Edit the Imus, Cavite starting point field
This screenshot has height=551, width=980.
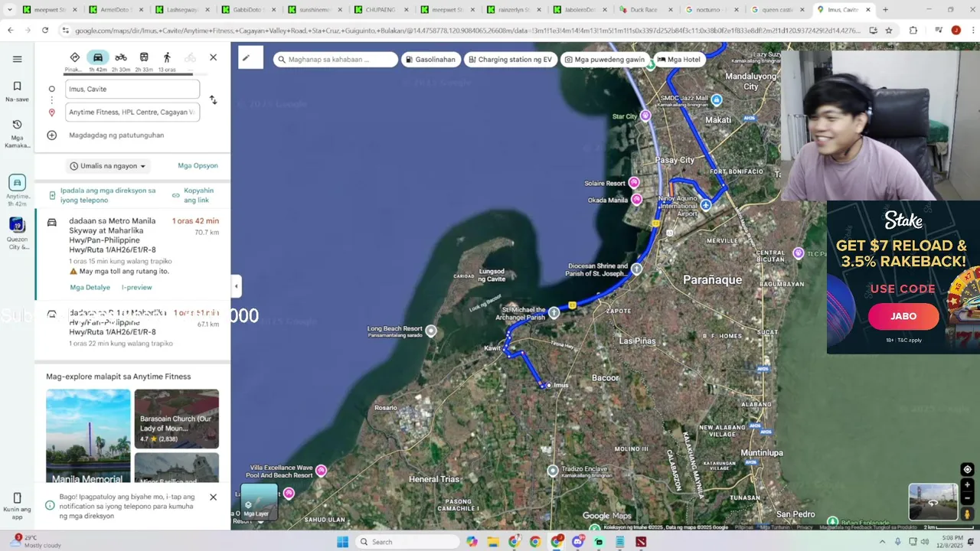tap(132, 89)
